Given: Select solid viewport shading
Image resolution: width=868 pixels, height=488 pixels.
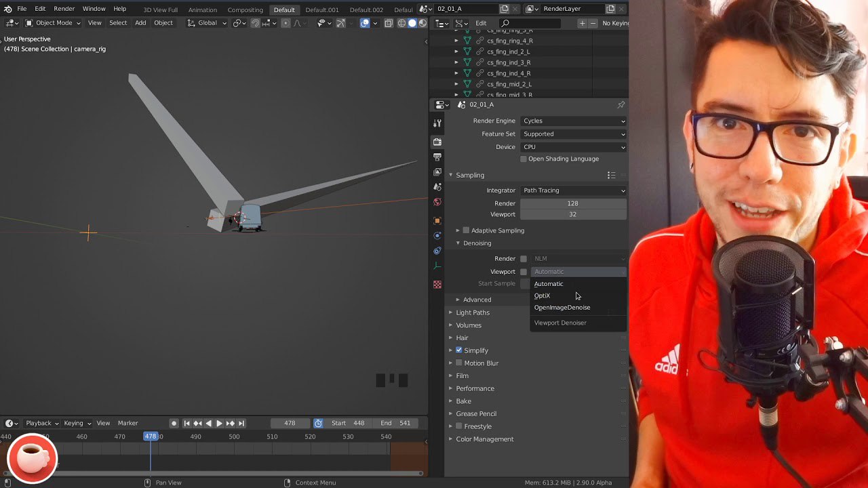Looking at the screenshot, I should [x=412, y=23].
